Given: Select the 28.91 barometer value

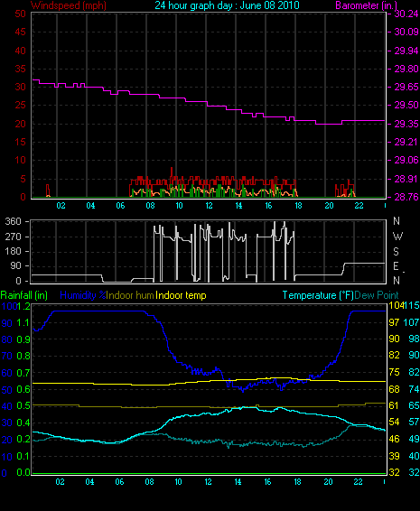Looking at the screenshot, I should point(406,179).
